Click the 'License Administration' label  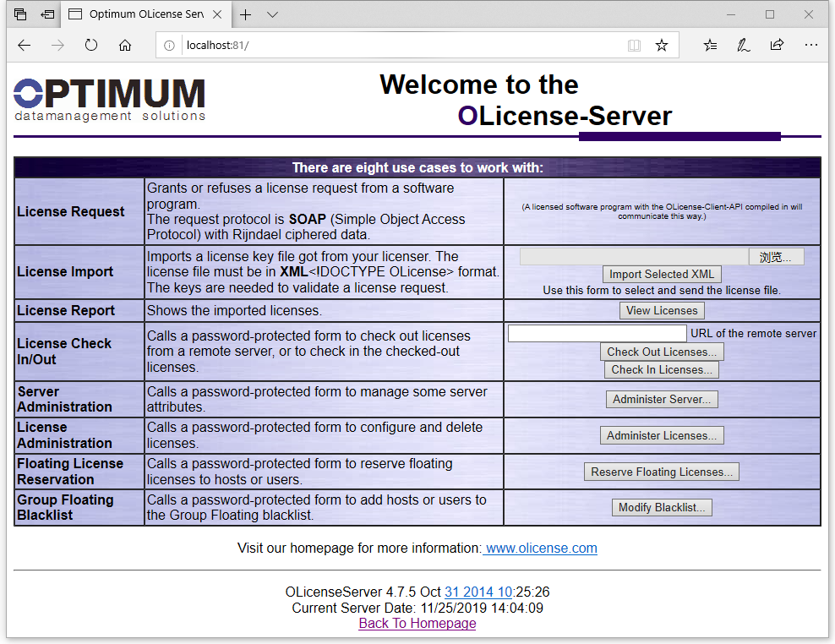(x=64, y=435)
